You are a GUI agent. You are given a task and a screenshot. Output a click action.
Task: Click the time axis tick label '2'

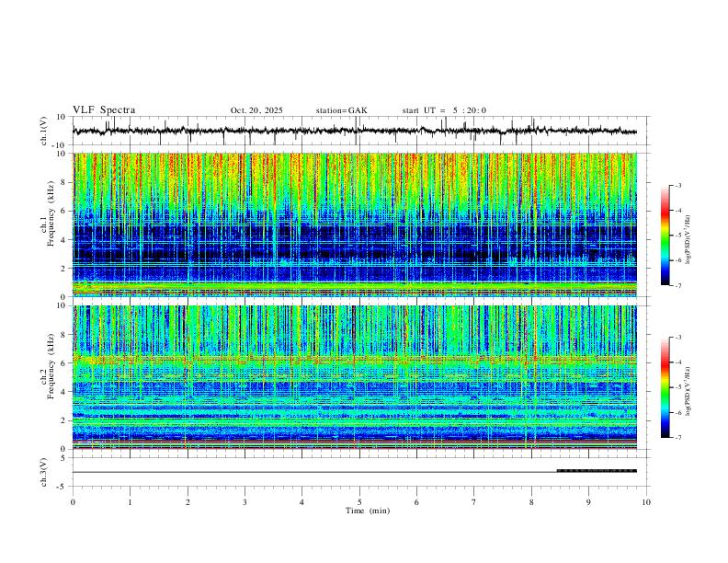coord(188,502)
